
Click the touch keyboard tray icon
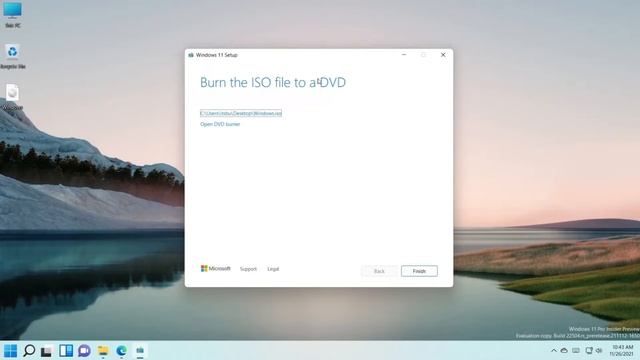576,351
